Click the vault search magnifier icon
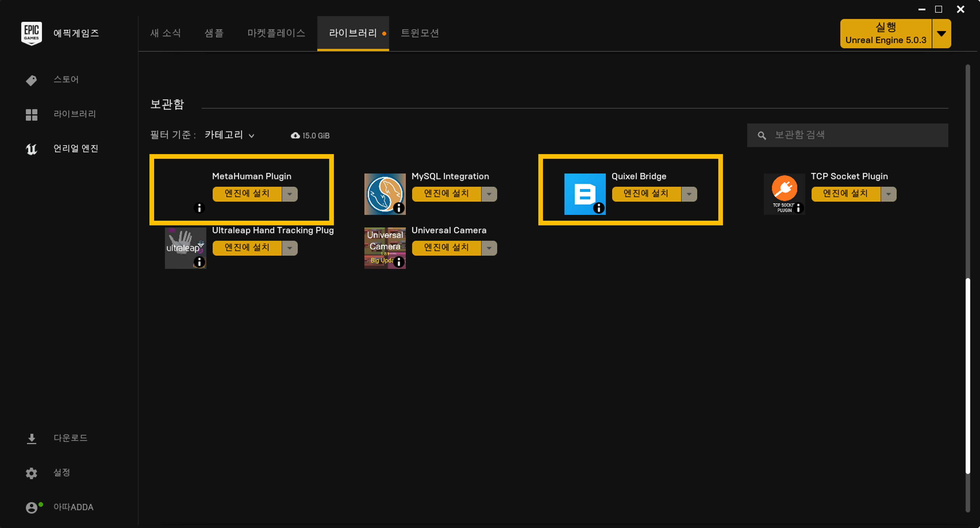Image resolution: width=980 pixels, height=528 pixels. click(x=762, y=135)
